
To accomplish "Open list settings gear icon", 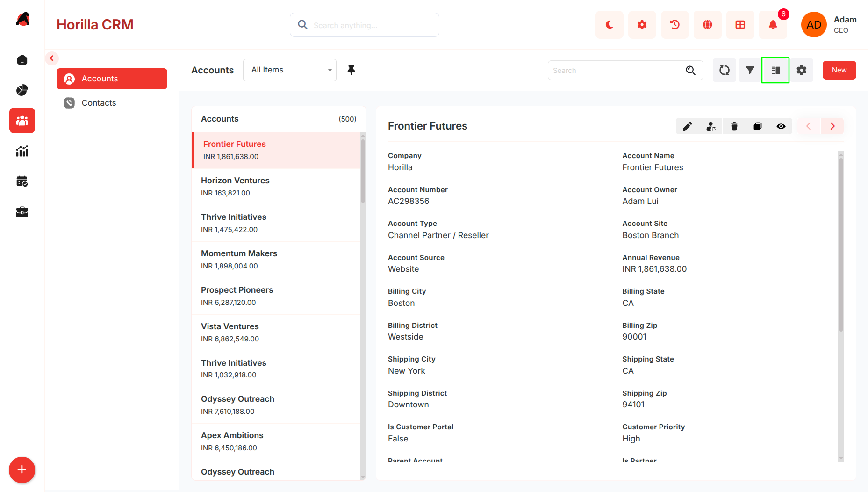I will click(x=802, y=70).
